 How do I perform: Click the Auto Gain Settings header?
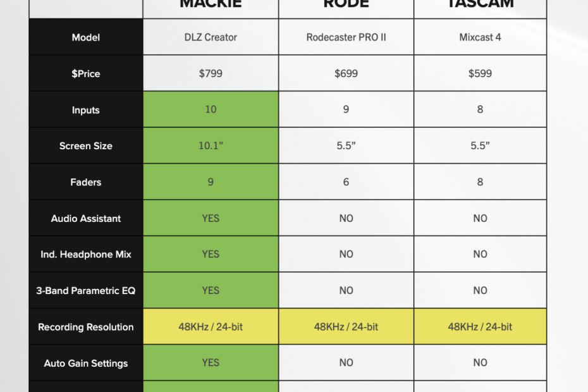86,363
